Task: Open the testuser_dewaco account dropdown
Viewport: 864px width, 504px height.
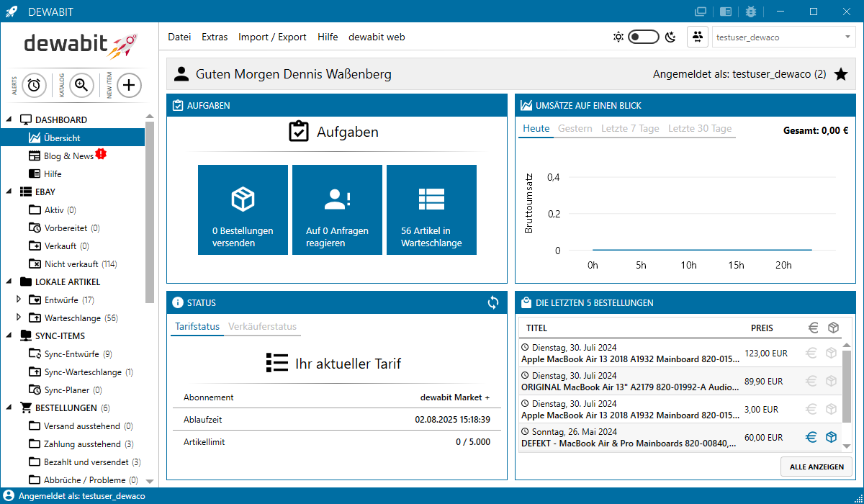Action: (x=783, y=37)
